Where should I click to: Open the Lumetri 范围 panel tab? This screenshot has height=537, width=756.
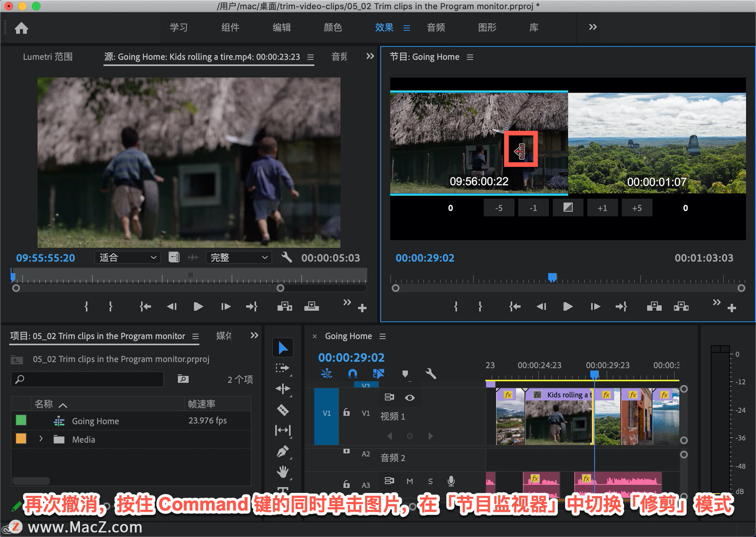(x=48, y=57)
